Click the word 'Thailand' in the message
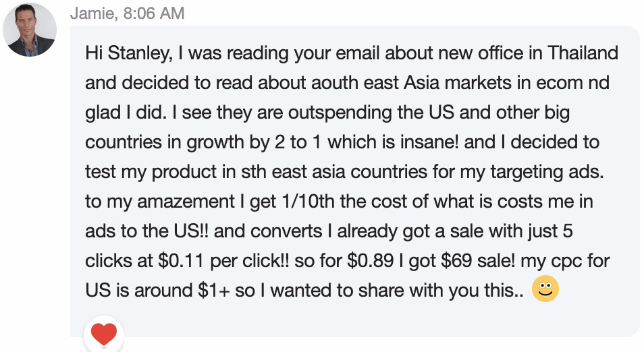Screen dimensions: 644x352 pos(583,53)
